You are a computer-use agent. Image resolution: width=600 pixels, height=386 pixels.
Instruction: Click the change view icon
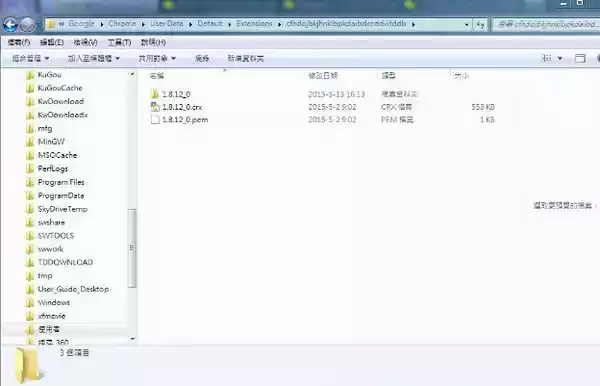point(547,58)
